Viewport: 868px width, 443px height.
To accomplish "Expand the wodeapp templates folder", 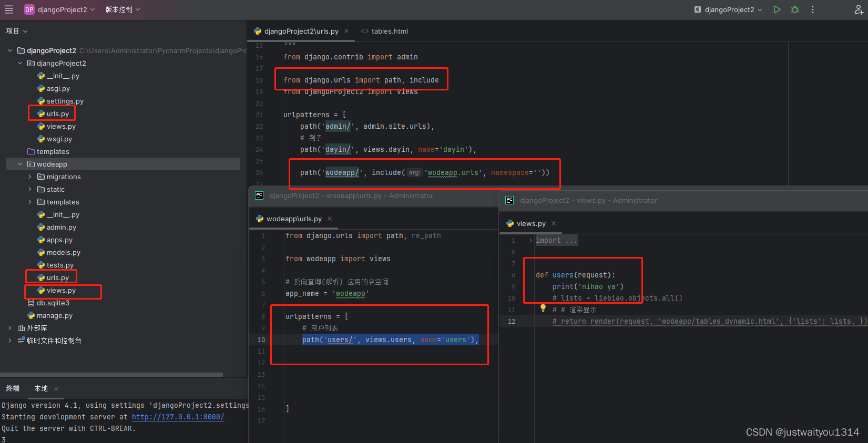I will click(30, 202).
